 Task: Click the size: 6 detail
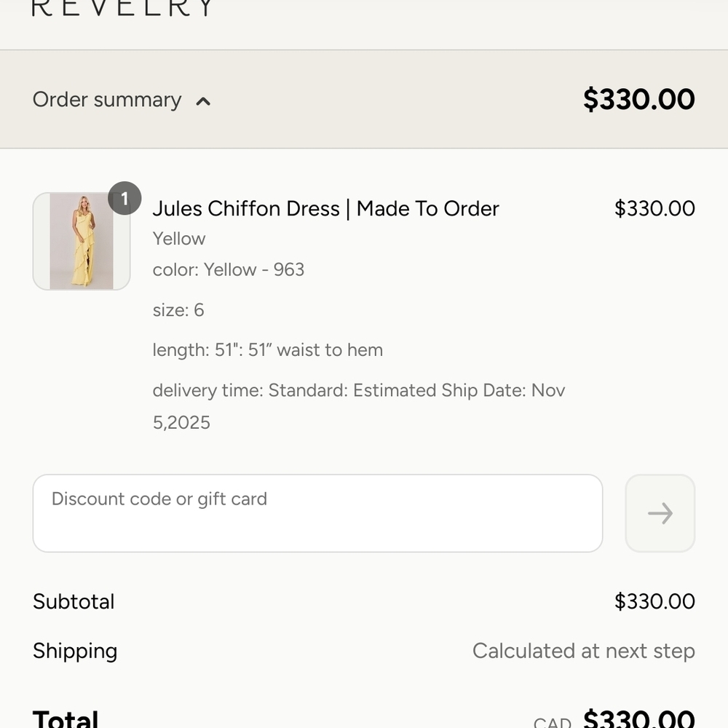[x=178, y=310]
